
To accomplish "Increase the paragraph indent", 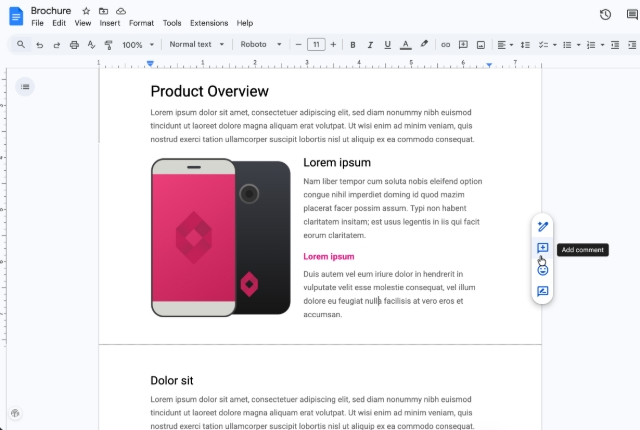I will [632, 45].
